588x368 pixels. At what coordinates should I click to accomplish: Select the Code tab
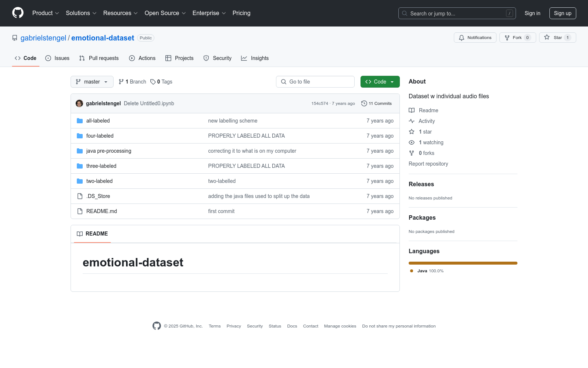[x=26, y=58]
